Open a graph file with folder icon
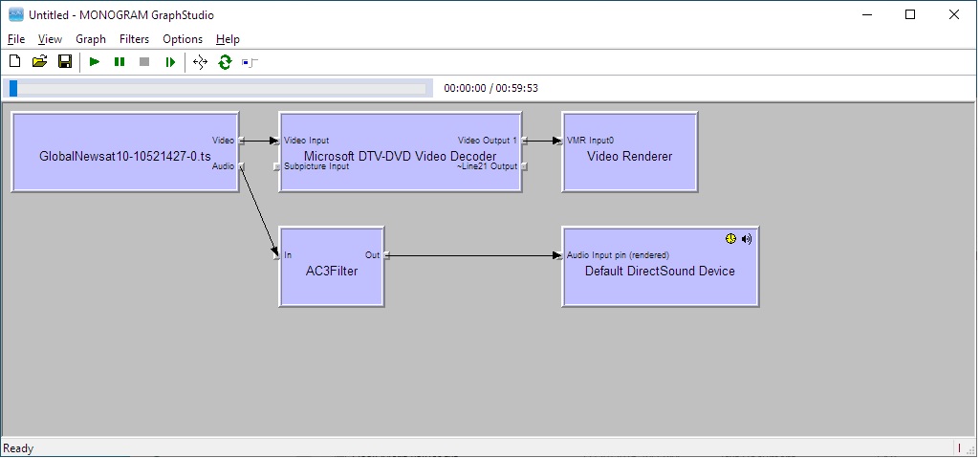 [40, 61]
